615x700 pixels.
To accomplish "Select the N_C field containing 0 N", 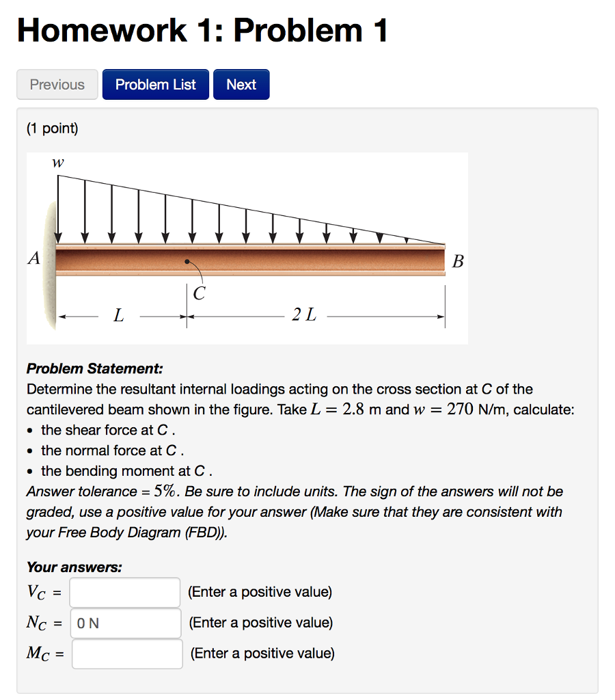I will pyautogui.click(x=125, y=623).
